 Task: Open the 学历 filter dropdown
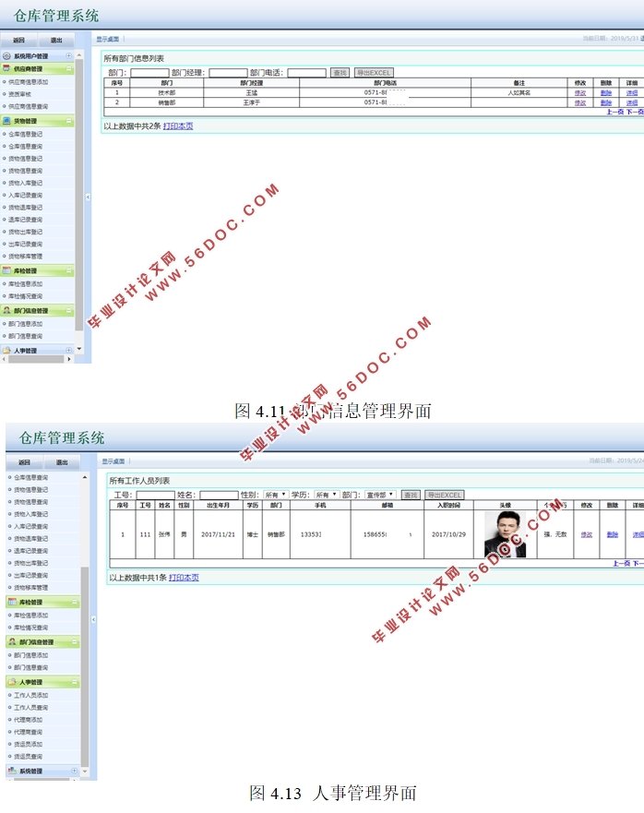click(327, 496)
